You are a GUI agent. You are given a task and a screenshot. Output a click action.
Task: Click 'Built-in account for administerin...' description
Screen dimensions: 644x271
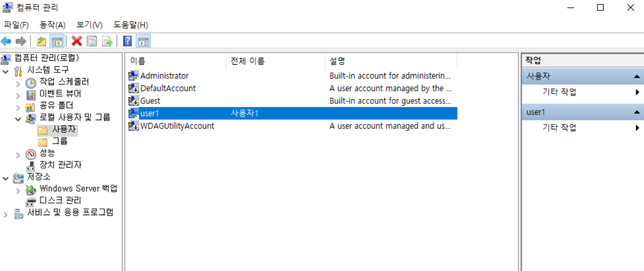(x=390, y=76)
